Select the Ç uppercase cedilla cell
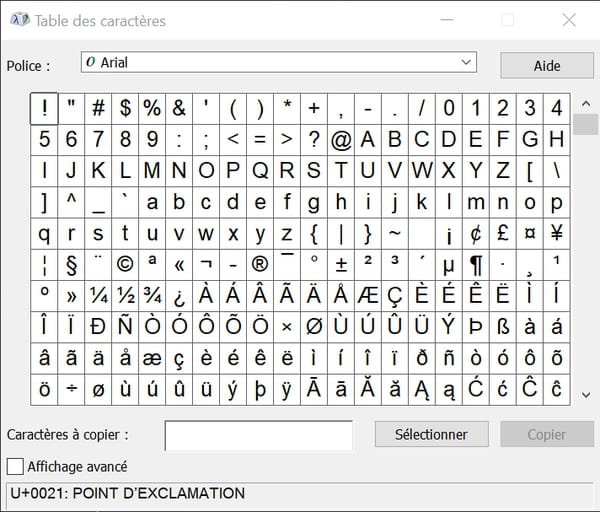 coord(395,296)
